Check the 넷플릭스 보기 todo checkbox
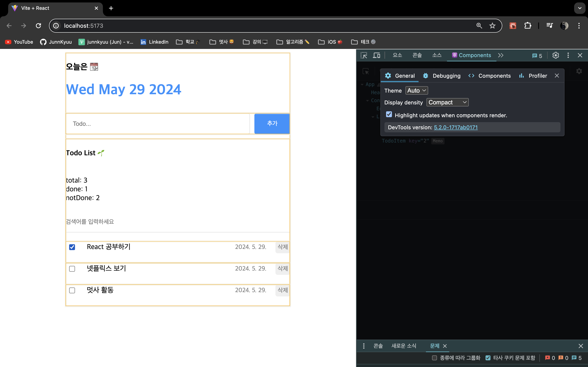Image resolution: width=588 pixels, height=367 pixels. click(x=72, y=269)
